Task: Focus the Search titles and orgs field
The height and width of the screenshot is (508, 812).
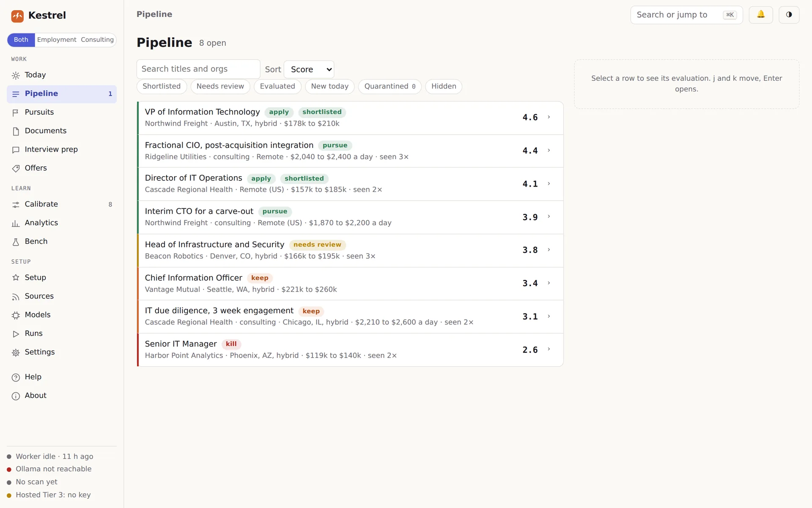Action: point(198,69)
